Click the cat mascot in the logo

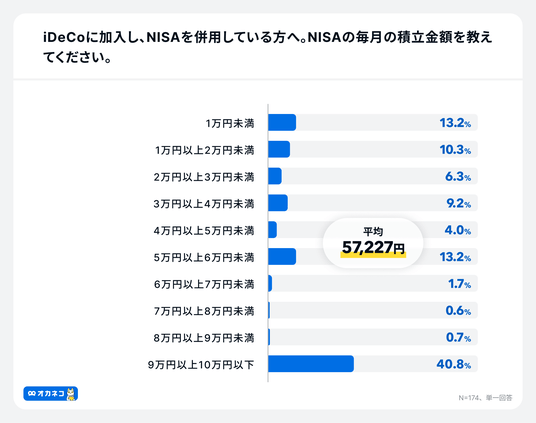pyautogui.click(x=71, y=394)
